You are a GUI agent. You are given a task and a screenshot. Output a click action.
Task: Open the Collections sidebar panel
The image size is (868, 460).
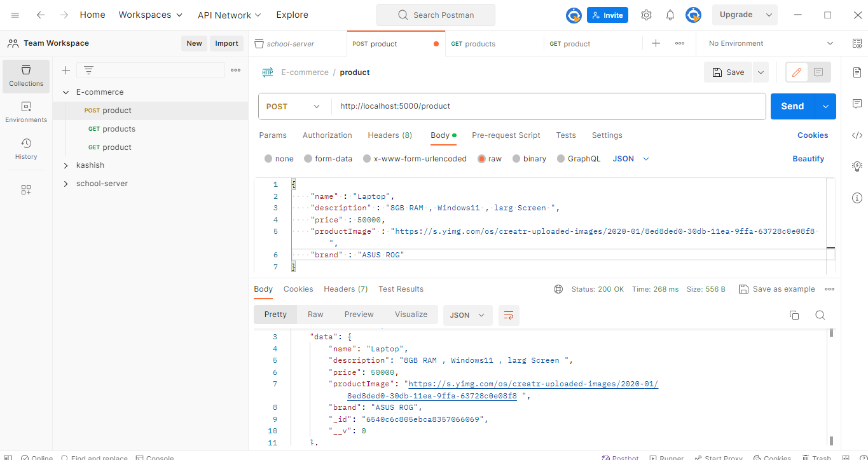25,76
